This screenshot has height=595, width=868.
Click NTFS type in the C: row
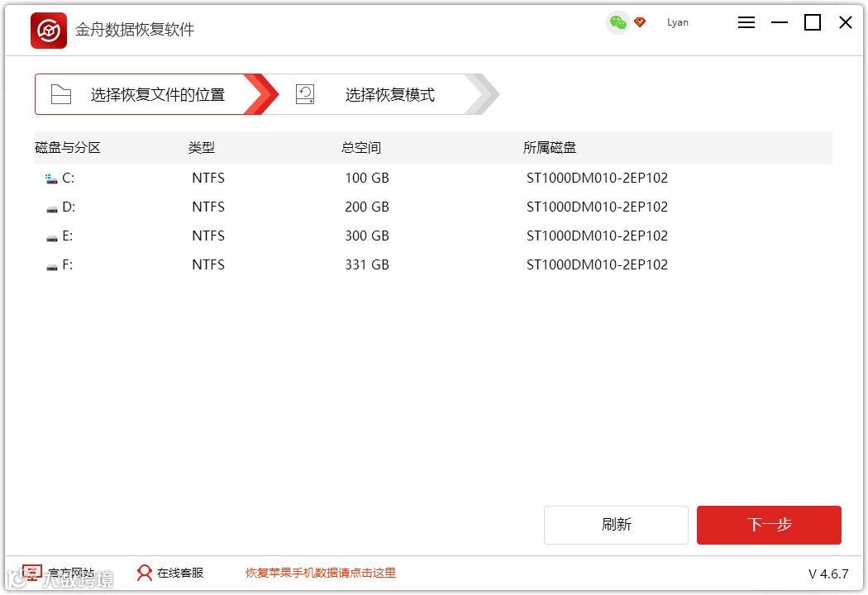pos(208,178)
